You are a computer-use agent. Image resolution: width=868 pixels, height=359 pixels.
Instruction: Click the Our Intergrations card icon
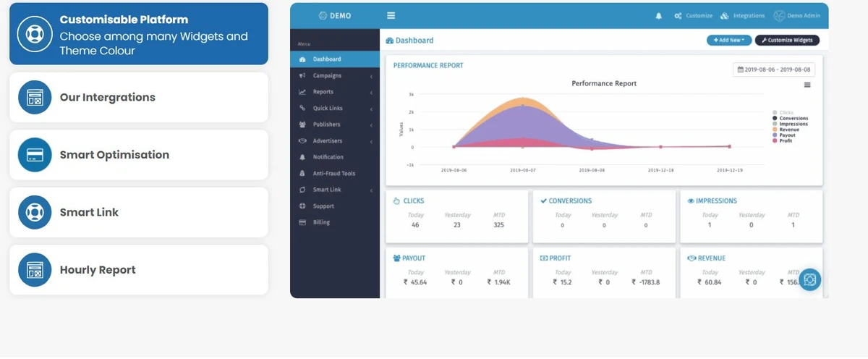click(35, 97)
